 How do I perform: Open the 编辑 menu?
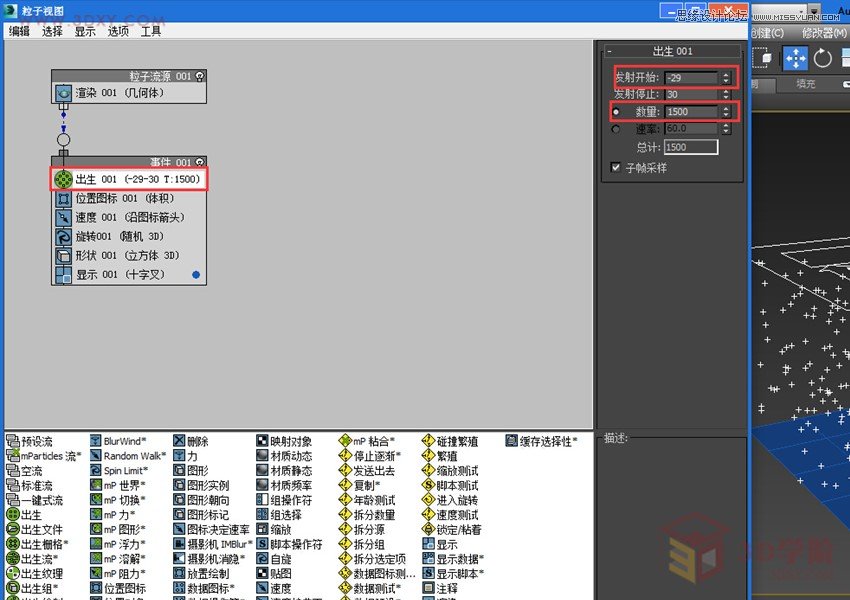pyautogui.click(x=20, y=31)
